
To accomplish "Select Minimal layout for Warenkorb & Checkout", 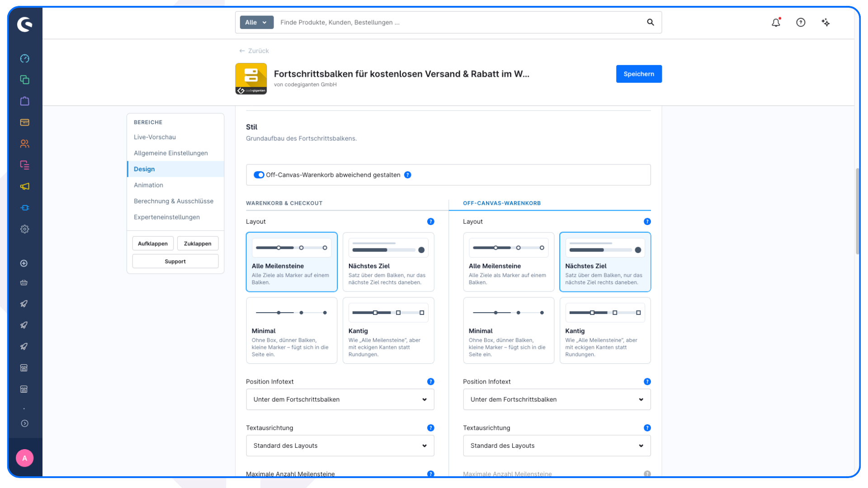I will point(292,330).
